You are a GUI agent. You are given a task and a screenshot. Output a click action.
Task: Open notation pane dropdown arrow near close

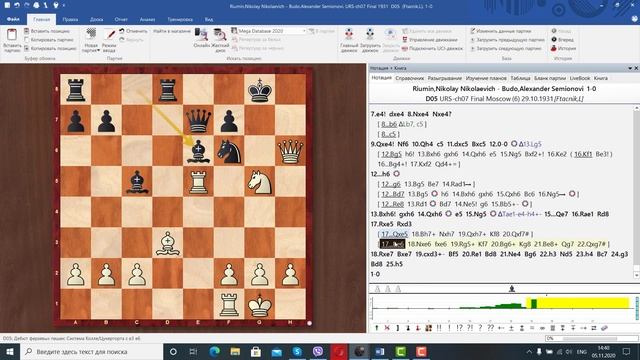[x=630, y=68]
